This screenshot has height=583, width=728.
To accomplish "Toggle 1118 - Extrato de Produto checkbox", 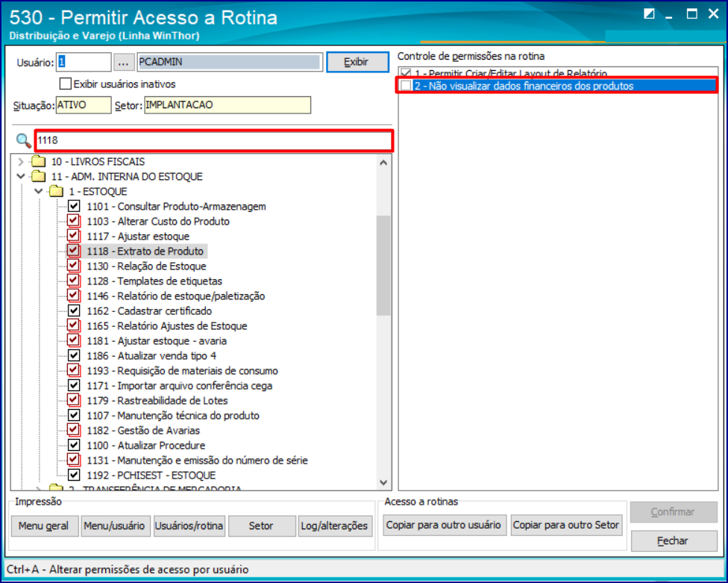I will point(74,251).
